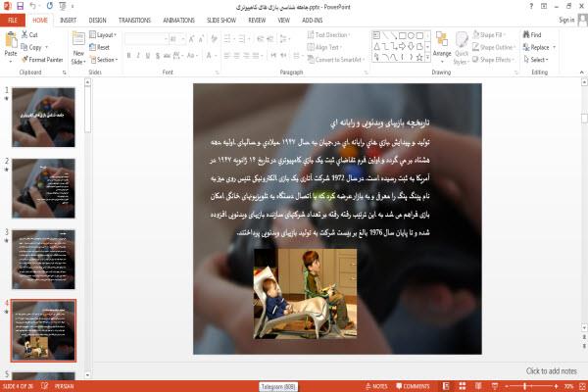Click the Clear All Formatting icon
The image size is (588, 392).
214,39
